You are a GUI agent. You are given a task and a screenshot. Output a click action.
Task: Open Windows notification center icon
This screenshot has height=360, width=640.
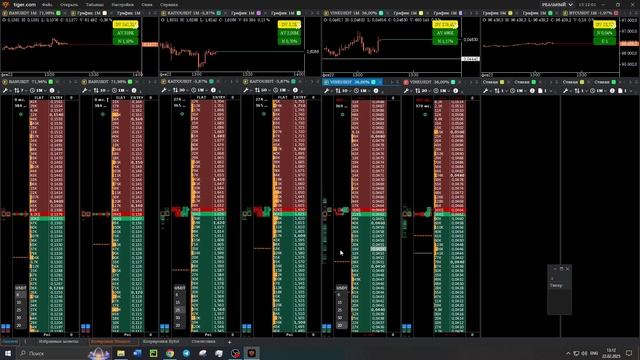(x=629, y=353)
